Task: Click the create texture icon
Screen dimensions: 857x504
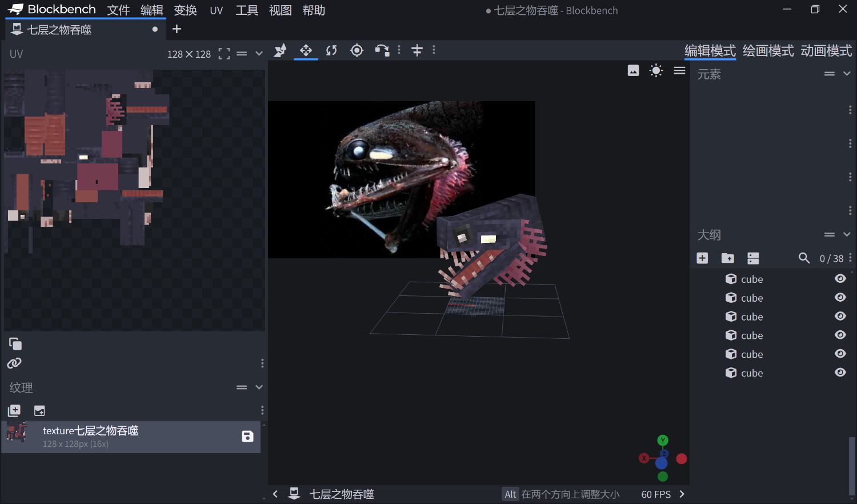Action: pyautogui.click(x=39, y=410)
